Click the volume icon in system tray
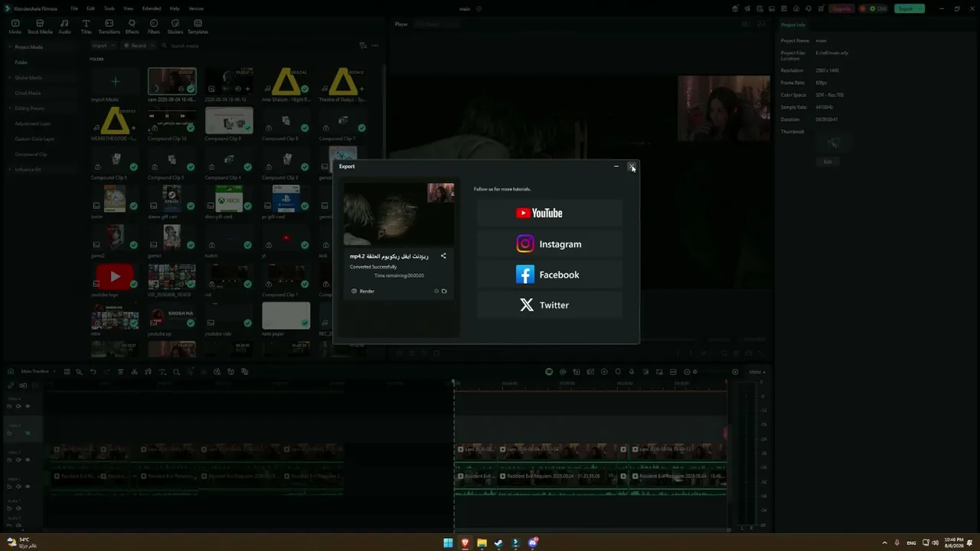 (x=935, y=543)
